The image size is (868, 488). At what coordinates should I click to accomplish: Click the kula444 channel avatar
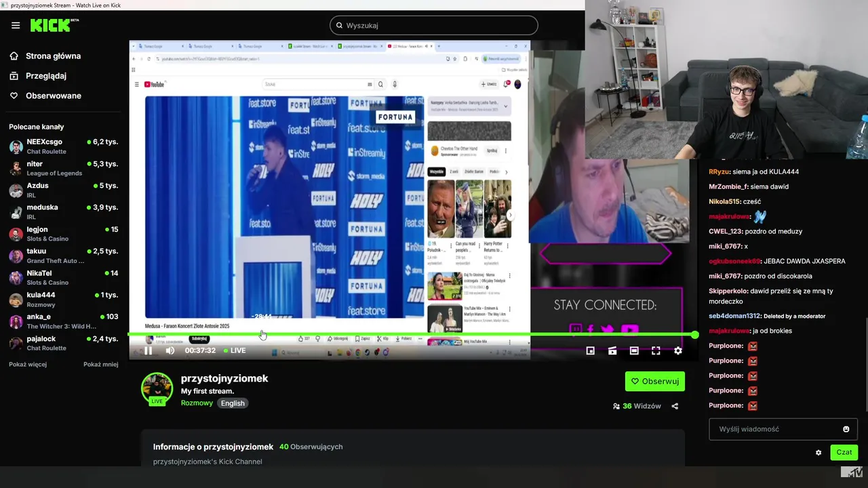pyautogui.click(x=16, y=300)
